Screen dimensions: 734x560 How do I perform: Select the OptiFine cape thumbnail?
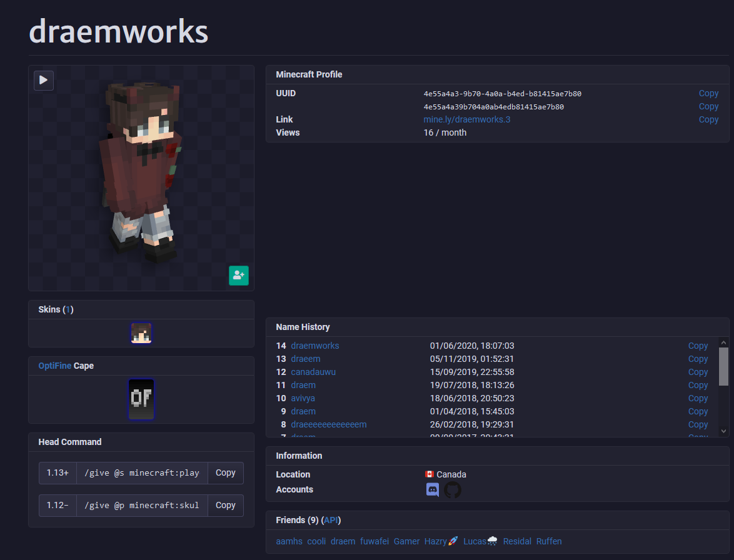(x=141, y=399)
